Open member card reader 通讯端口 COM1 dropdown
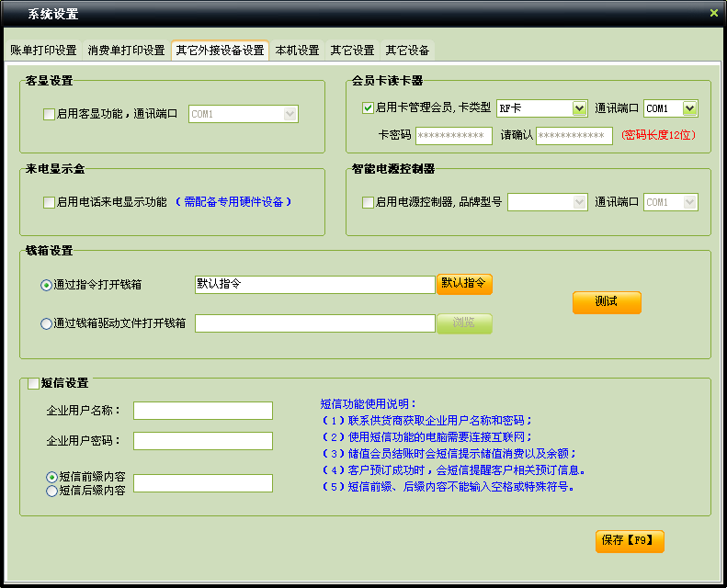Image resolution: width=727 pixels, height=588 pixels. point(670,108)
